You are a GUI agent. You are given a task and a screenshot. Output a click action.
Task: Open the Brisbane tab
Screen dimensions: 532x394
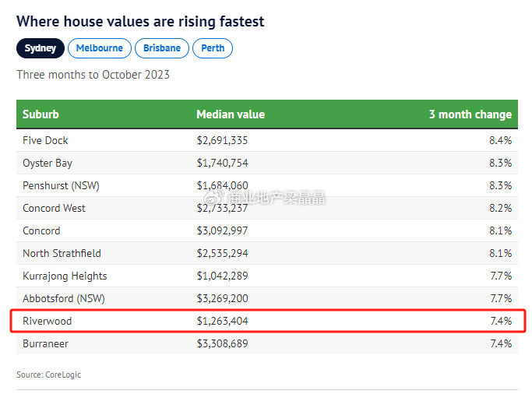click(162, 48)
